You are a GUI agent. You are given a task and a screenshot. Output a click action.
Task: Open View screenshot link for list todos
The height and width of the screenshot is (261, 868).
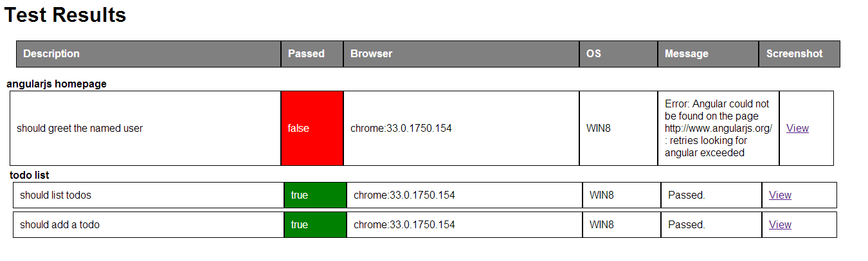click(x=780, y=195)
